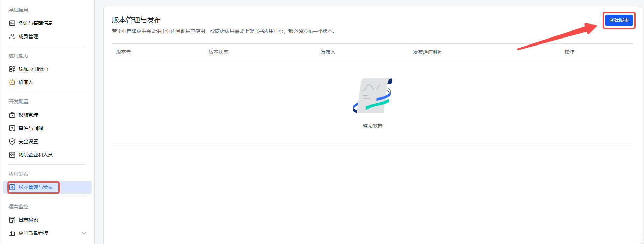
Task: Click the orange 机器人 robot icon
Action: (12, 82)
